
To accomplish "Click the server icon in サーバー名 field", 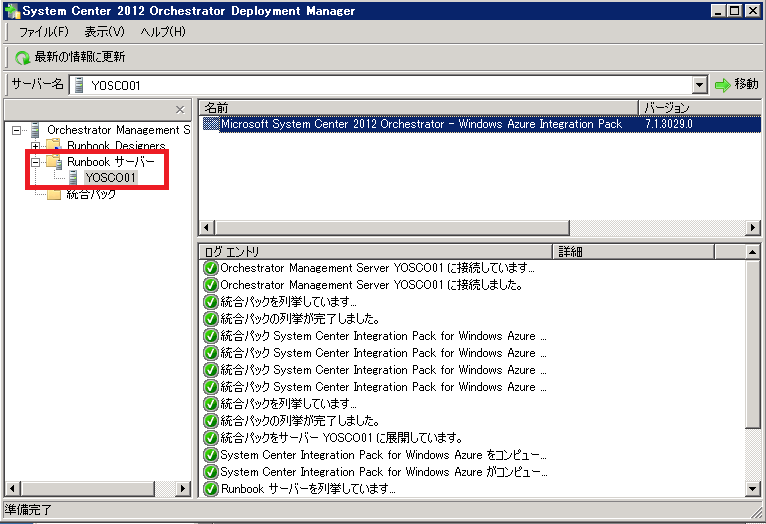I will click(79, 85).
